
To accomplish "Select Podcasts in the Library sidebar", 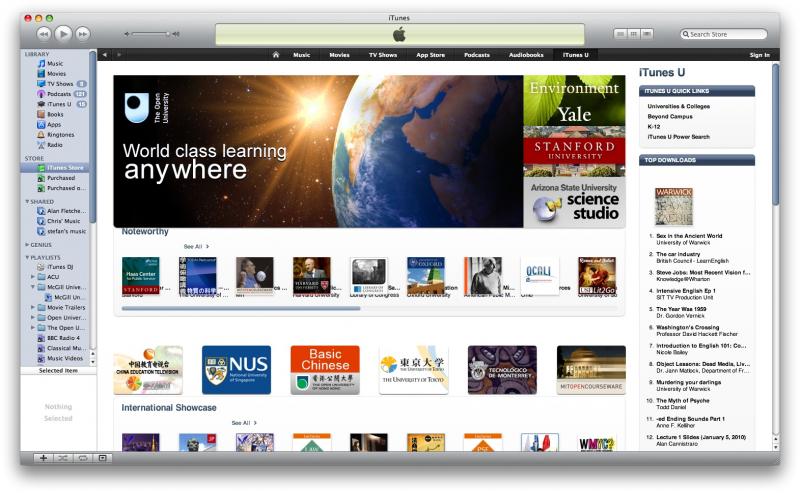I will pyautogui.click(x=59, y=94).
